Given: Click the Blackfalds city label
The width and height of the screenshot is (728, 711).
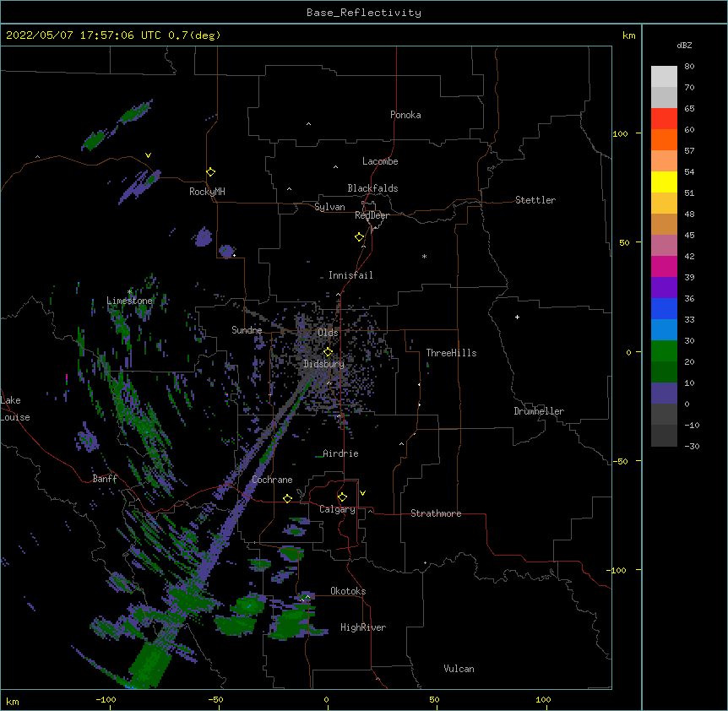Looking at the screenshot, I should coord(372,188).
